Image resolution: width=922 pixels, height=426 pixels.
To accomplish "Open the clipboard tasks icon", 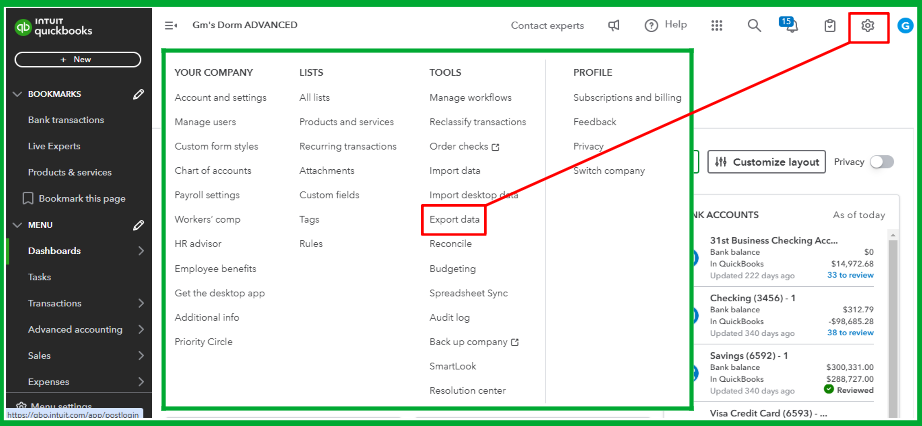I will 830,26.
